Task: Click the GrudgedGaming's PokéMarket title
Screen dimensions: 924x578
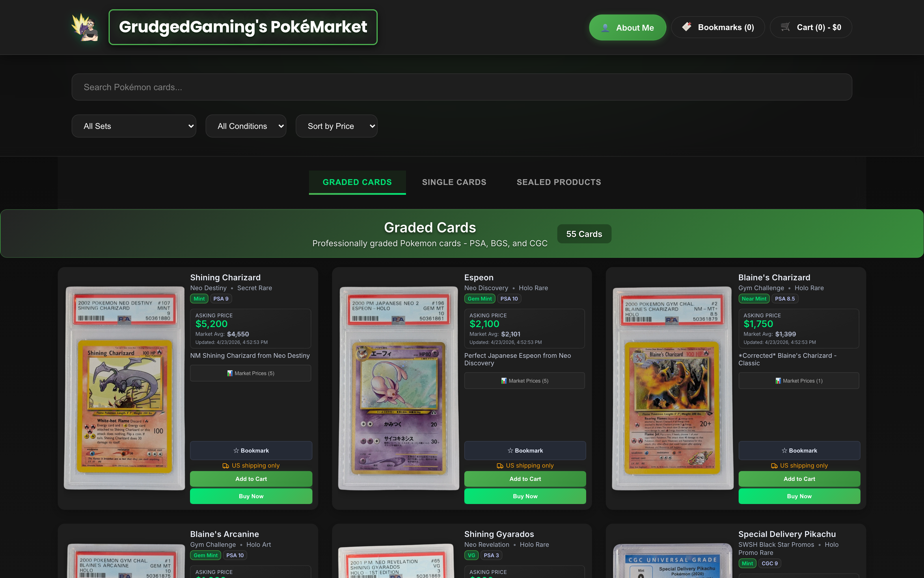Action: click(243, 27)
